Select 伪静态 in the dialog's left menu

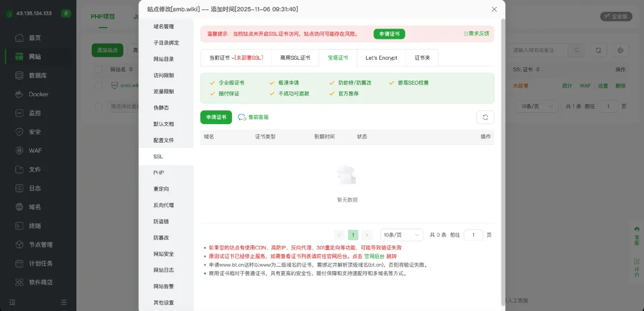161,108
